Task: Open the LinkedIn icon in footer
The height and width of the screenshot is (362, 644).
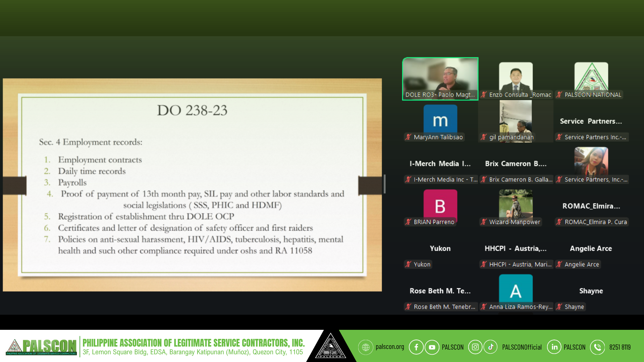Action: coord(554,347)
